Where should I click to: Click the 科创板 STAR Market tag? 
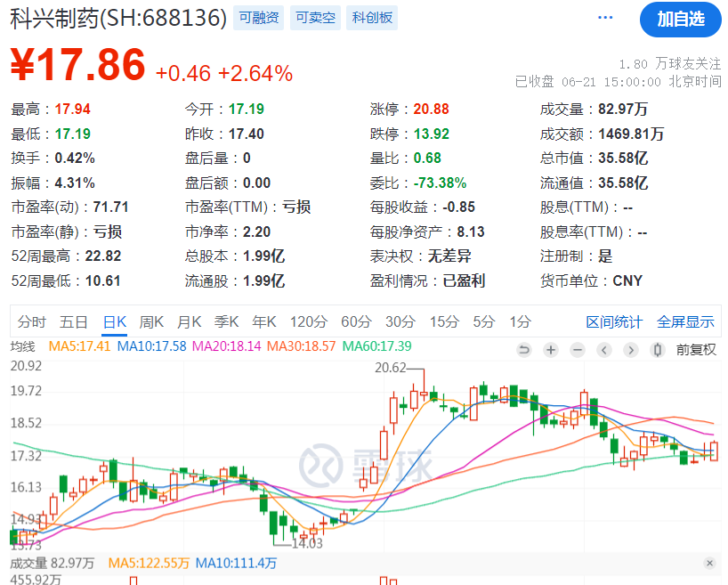371,17
